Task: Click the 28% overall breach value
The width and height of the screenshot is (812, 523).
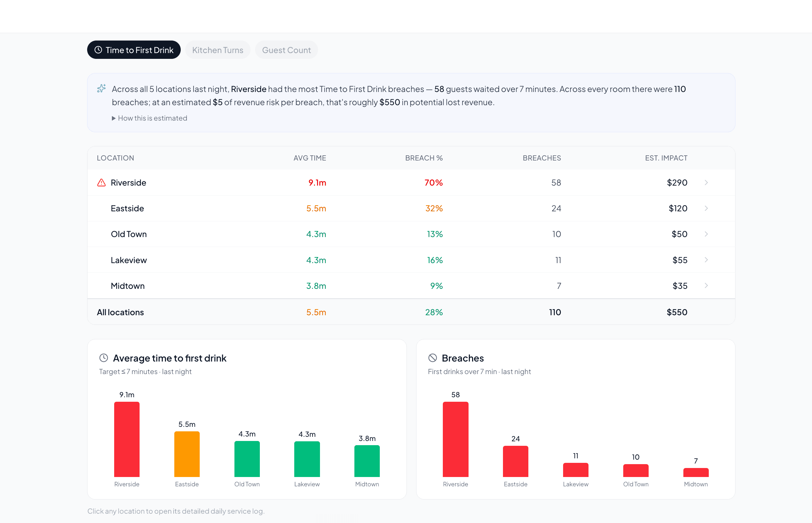Action: (x=434, y=312)
